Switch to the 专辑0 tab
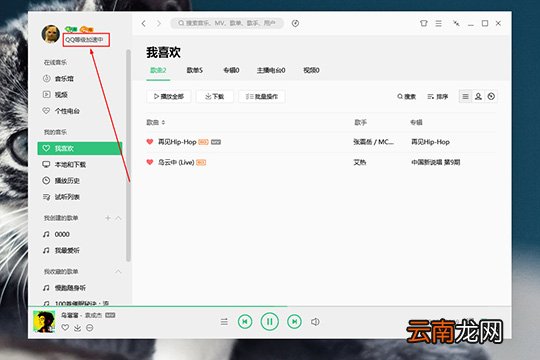This screenshot has width=540, height=360. pos(231,70)
